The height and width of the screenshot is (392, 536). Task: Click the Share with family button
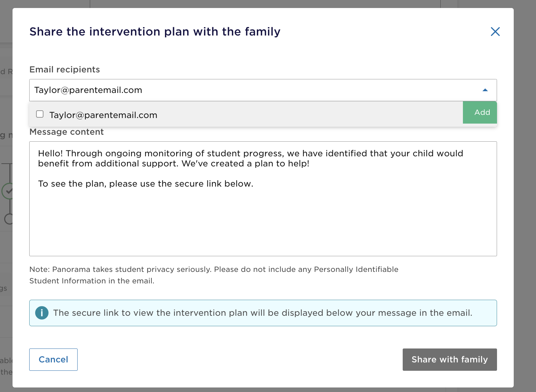(449, 360)
